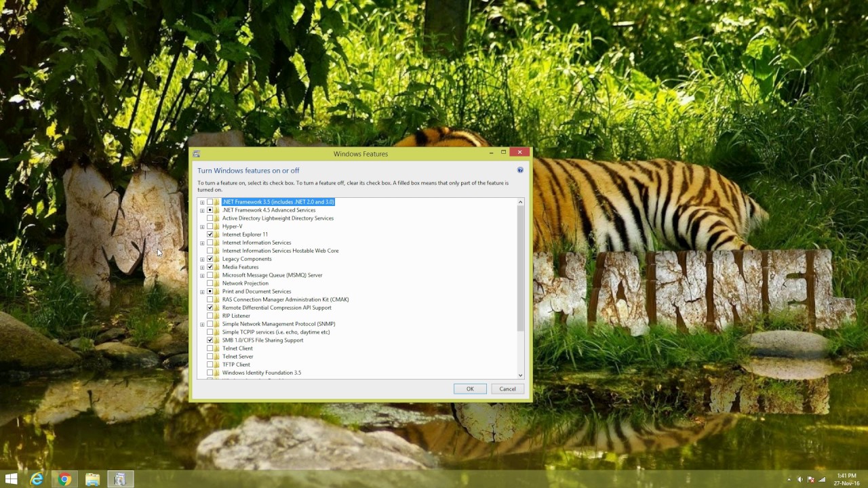Select the highlighted ".NET Framework 3.5" label
This screenshot has height=488, width=868.
click(278, 202)
